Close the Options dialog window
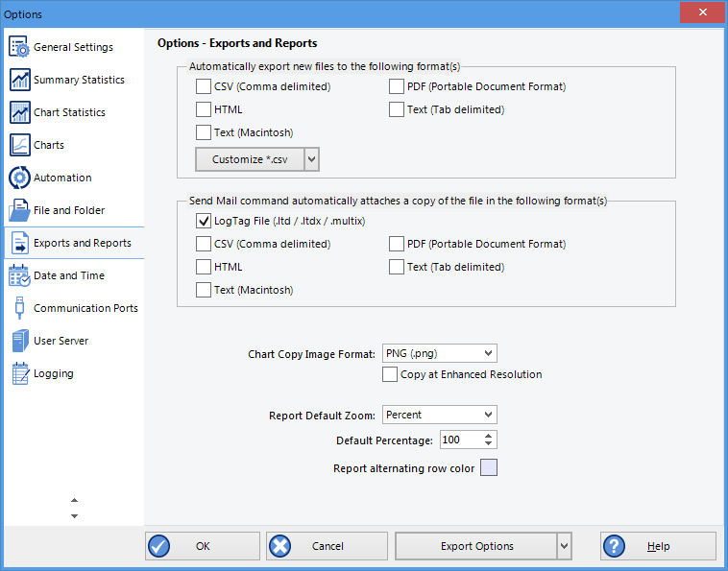 point(702,12)
